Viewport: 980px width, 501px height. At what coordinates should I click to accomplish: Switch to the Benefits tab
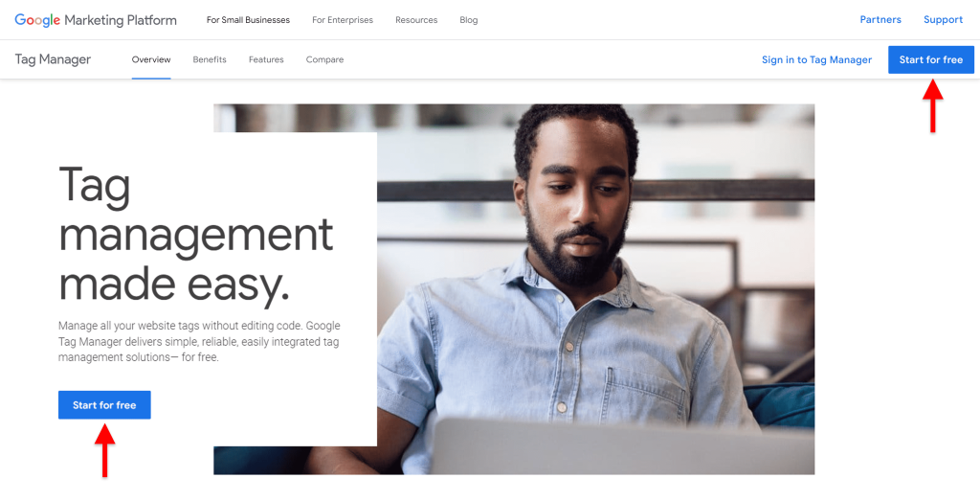tap(210, 60)
